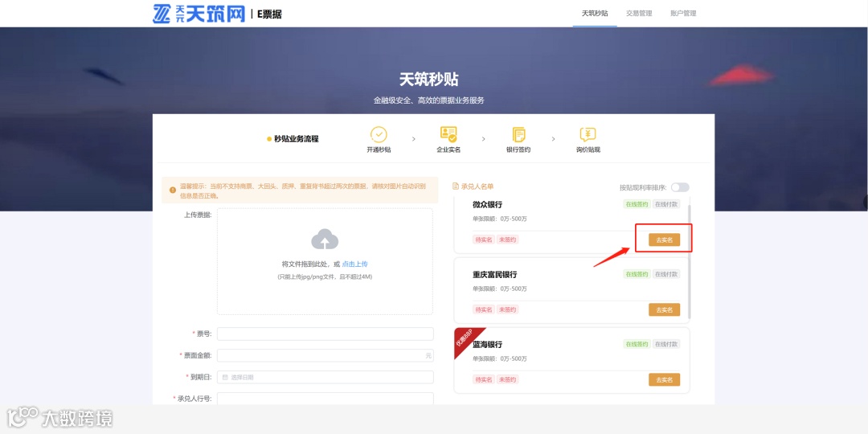Click the orange warning tip icon

point(173,190)
